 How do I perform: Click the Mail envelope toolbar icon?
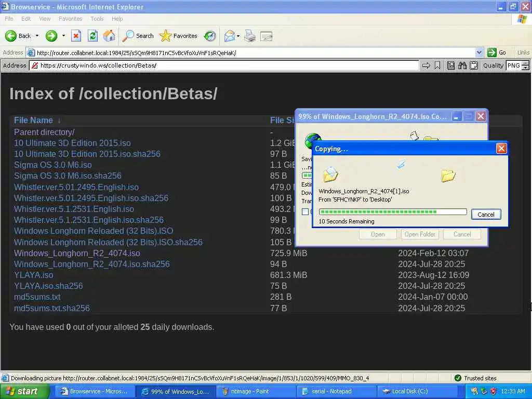230,36
